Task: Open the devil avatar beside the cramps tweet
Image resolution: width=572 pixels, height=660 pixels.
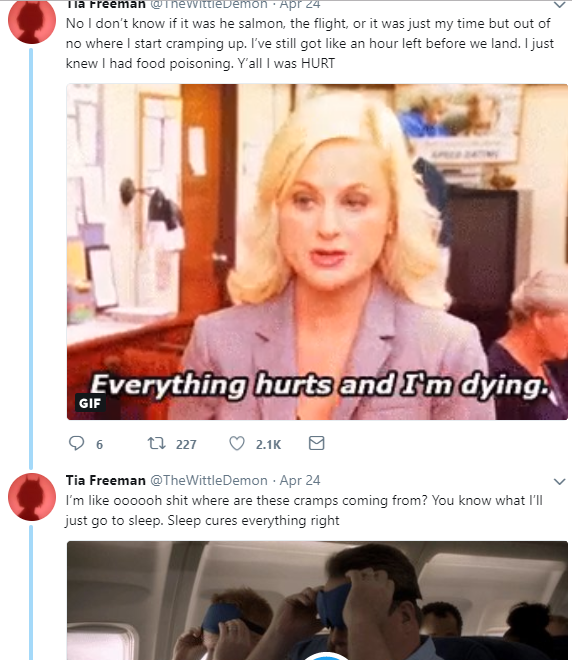Action: click(32, 497)
